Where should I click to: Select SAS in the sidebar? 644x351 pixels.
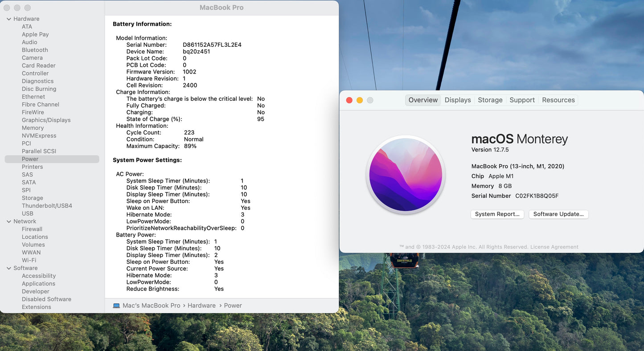[27, 175]
